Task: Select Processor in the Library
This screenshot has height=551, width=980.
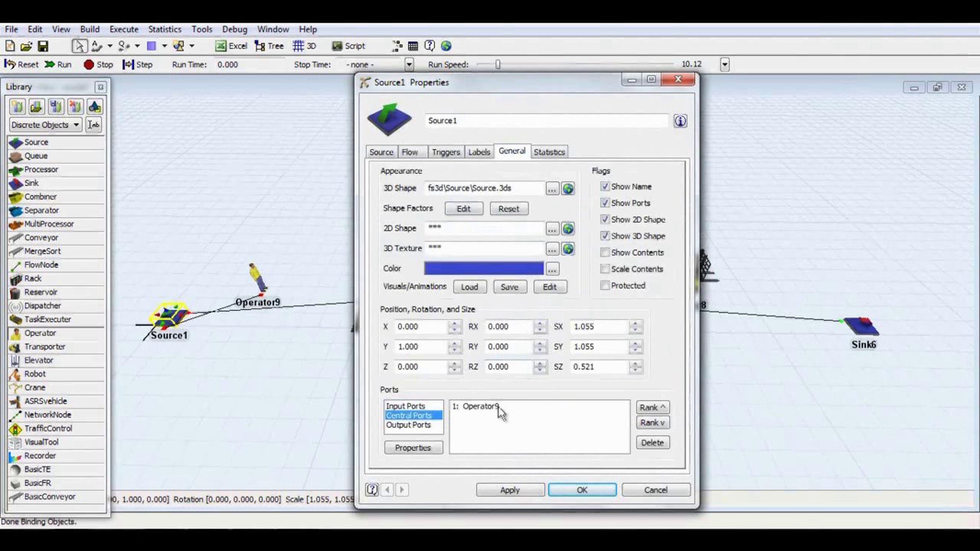Action: click(41, 169)
